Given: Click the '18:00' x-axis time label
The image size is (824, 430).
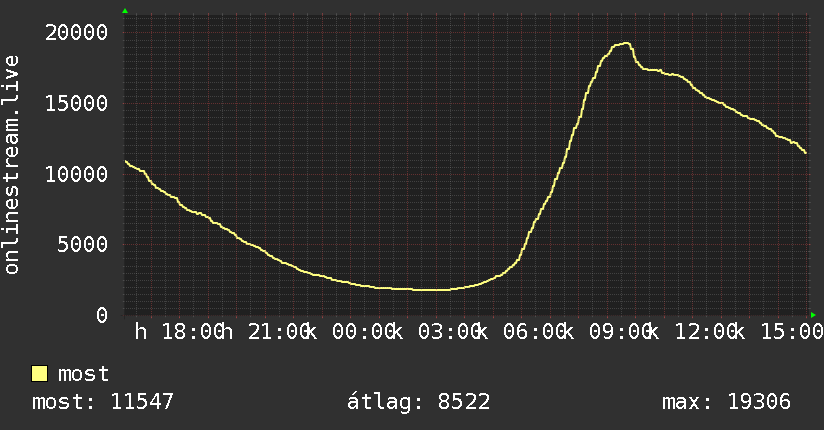Looking at the screenshot, I should [192, 332].
